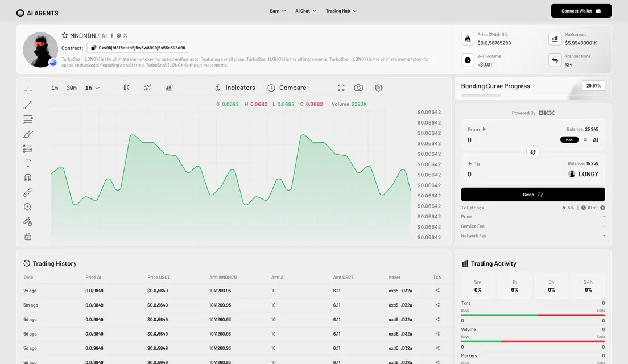Open the token's Instagram link

[x=118, y=36]
